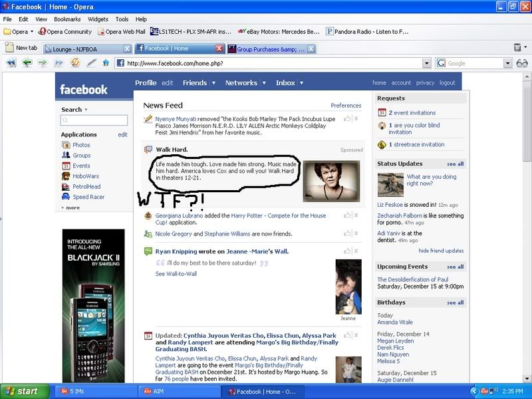Click in the Facebook search input field

pyautogui.click(x=94, y=120)
